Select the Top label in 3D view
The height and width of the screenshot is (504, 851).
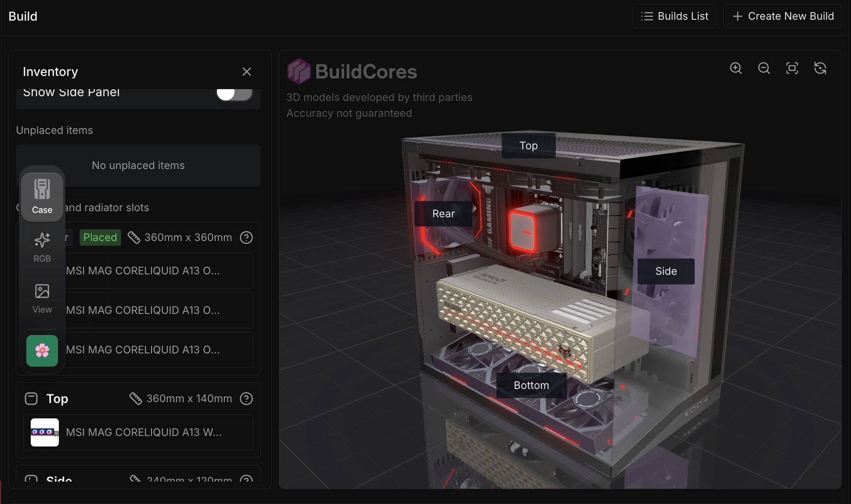[x=529, y=146]
